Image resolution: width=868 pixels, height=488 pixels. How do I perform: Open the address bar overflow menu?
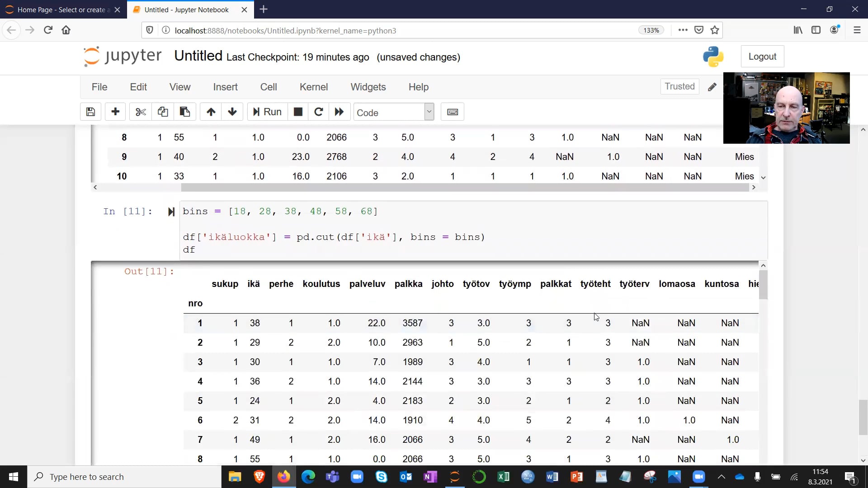[683, 30]
